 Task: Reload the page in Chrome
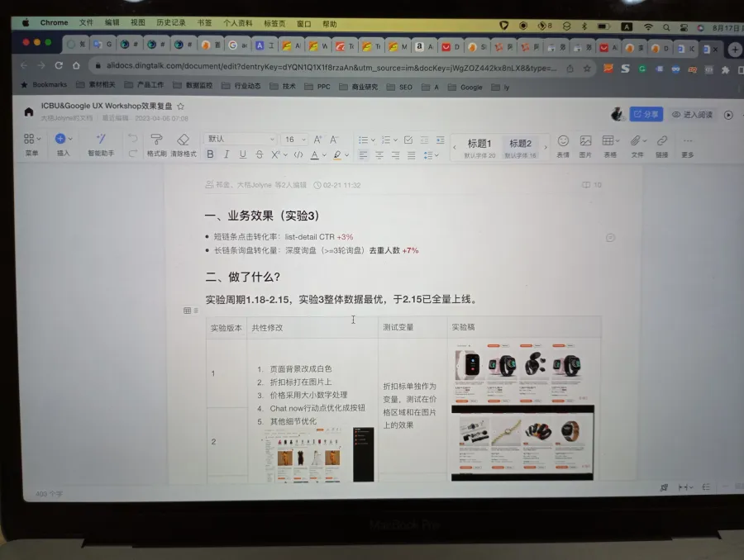(x=59, y=65)
